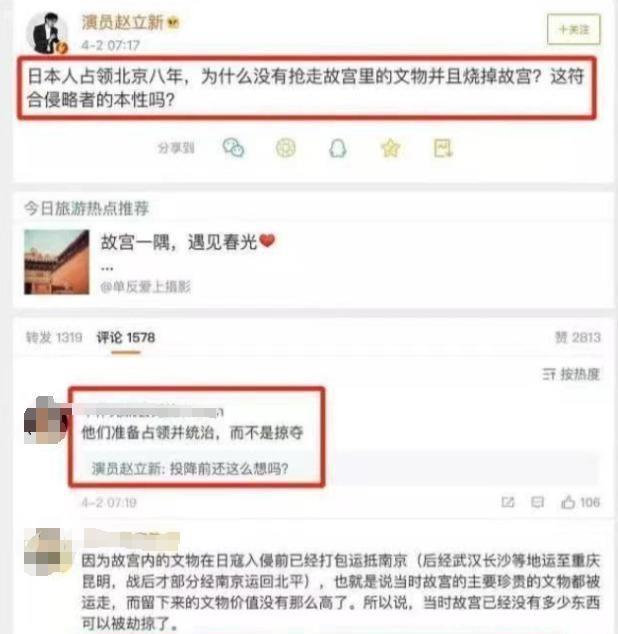The height and width of the screenshot is (634, 618).
Task: Follow the author with +关注 button
Action: pyautogui.click(x=574, y=30)
